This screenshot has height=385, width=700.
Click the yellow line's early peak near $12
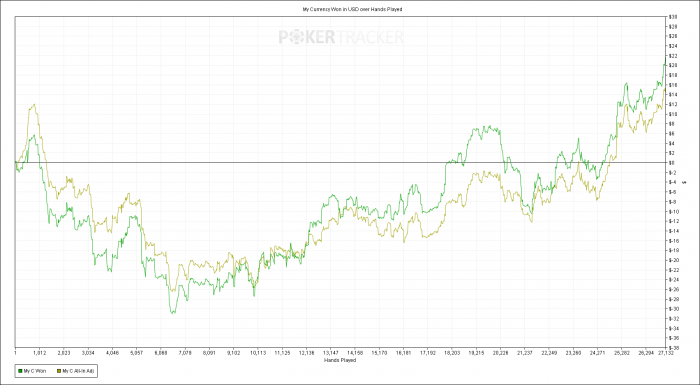(x=33, y=105)
